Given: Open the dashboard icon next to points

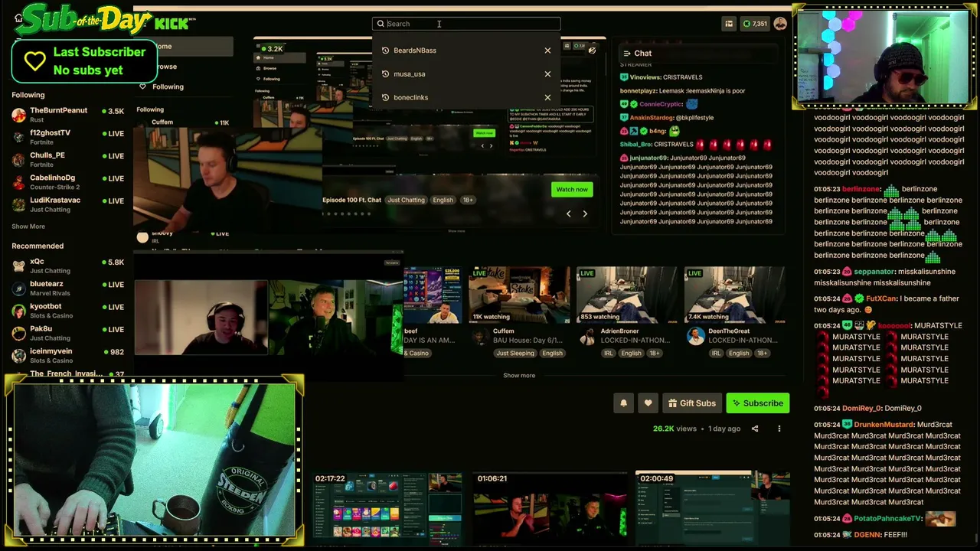Looking at the screenshot, I should click(729, 24).
